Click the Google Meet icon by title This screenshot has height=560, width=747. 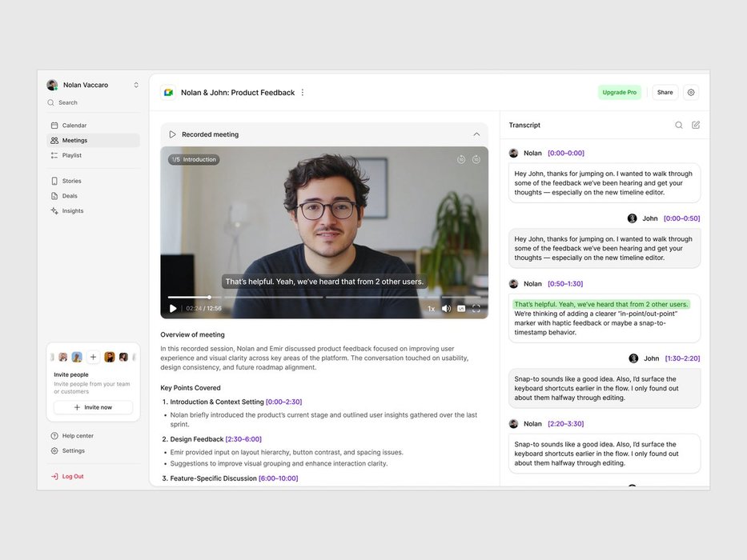[169, 92]
